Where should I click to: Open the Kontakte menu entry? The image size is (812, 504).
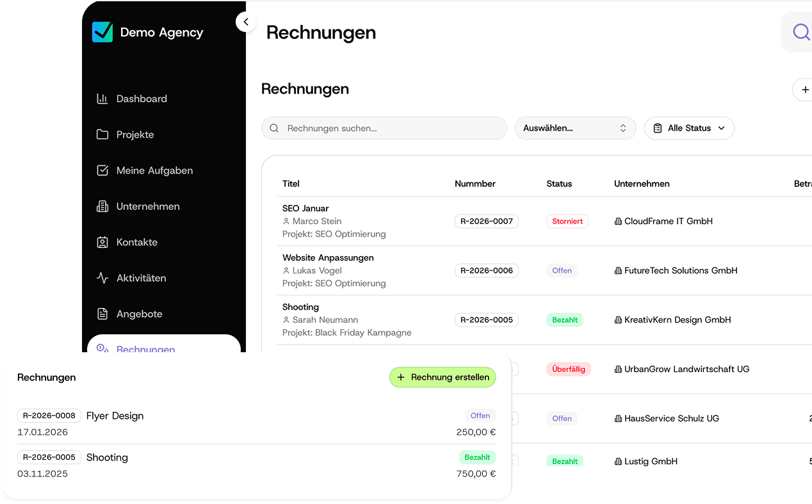click(136, 242)
